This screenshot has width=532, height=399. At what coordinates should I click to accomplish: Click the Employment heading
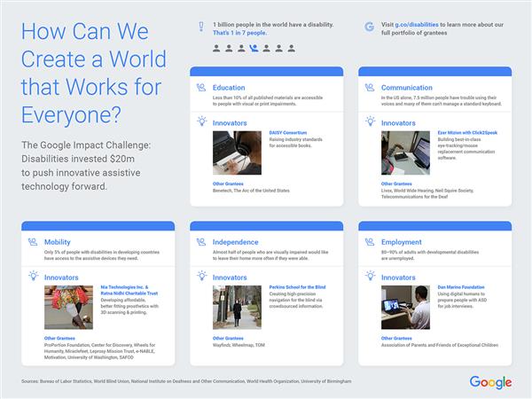(x=401, y=242)
